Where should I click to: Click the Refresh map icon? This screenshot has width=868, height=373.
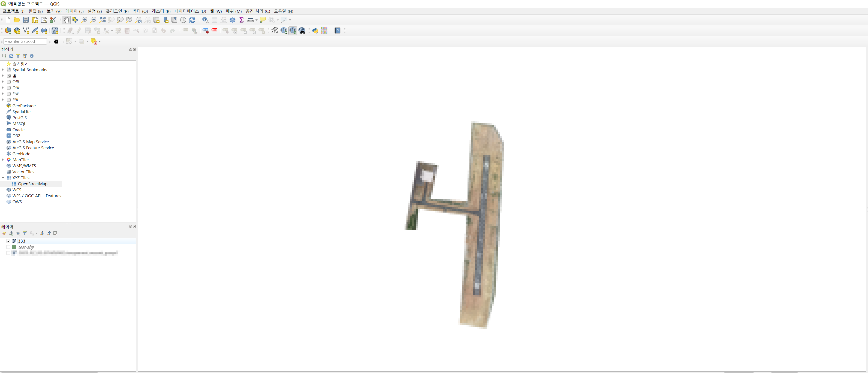pyautogui.click(x=192, y=20)
